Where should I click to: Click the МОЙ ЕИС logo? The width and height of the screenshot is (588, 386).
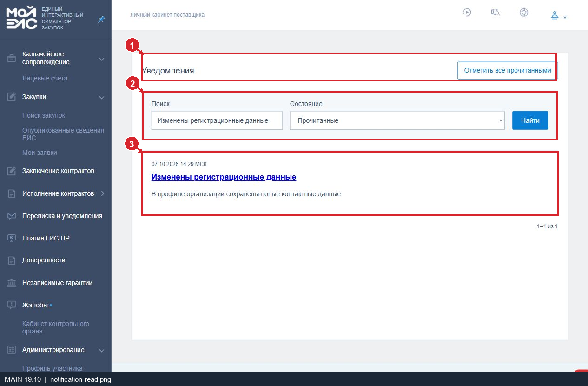point(22,19)
